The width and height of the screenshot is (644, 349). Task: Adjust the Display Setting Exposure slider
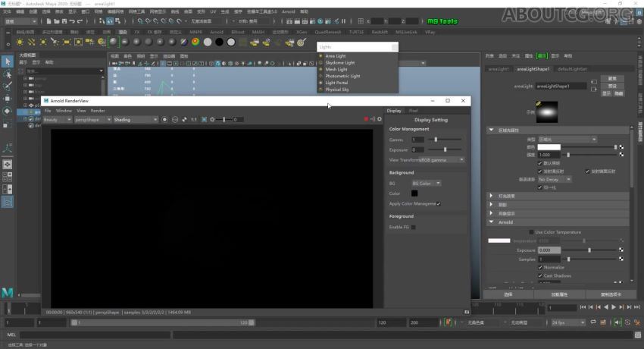pos(445,150)
